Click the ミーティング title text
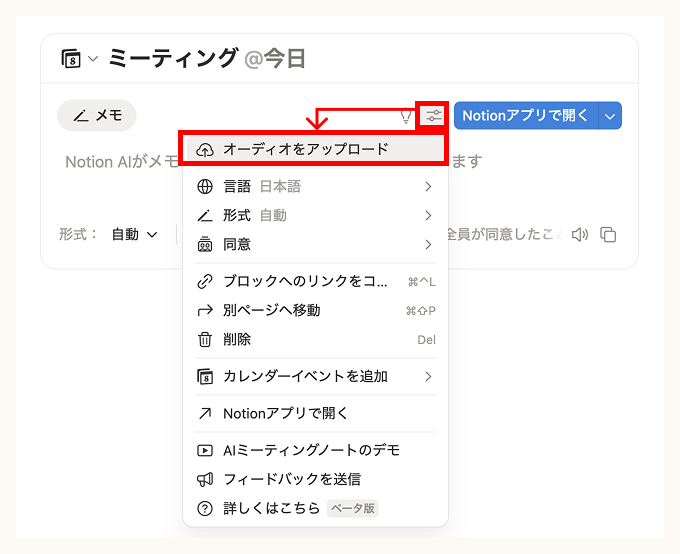This screenshot has width=680, height=554. pos(173,58)
